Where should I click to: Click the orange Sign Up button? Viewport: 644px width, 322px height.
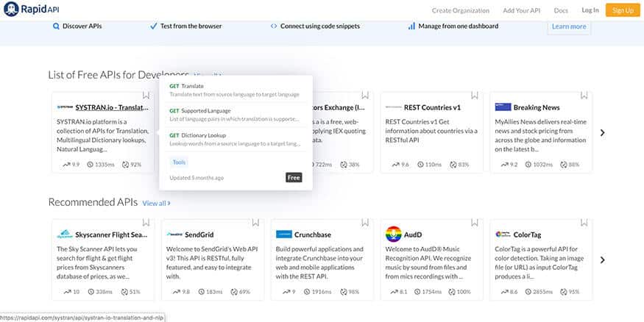pos(623,10)
